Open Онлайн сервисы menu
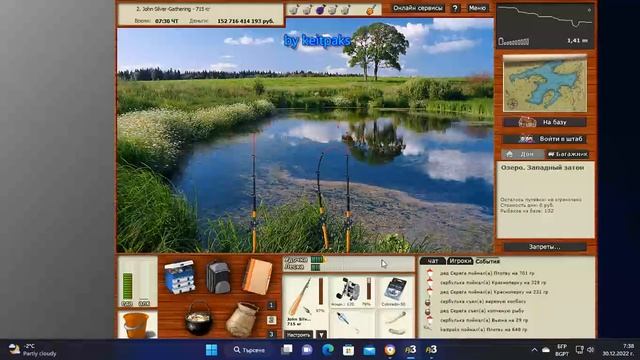Screen dimensions: 640x360 point(418,8)
